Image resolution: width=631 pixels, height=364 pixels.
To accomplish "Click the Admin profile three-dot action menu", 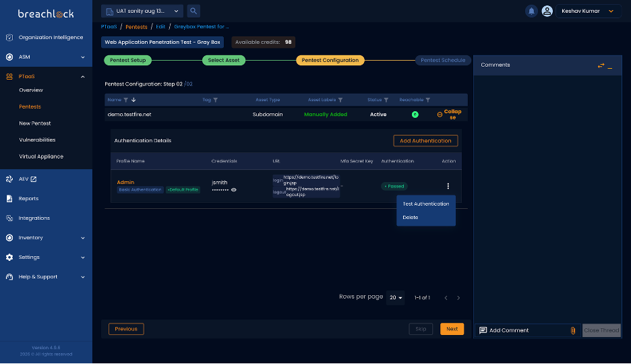I will (448, 186).
